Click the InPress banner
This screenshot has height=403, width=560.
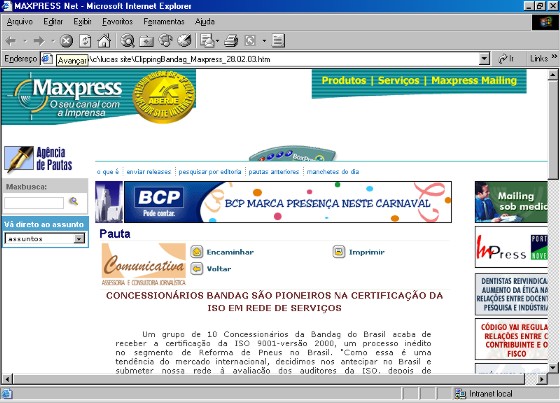[511, 247]
